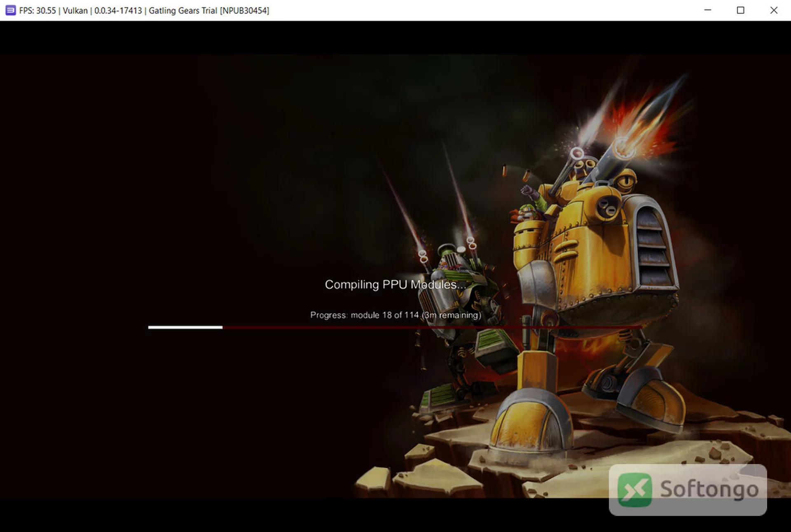
Task: Minimize the Gatling Gears Trial window
Action: click(x=707, y=10)
